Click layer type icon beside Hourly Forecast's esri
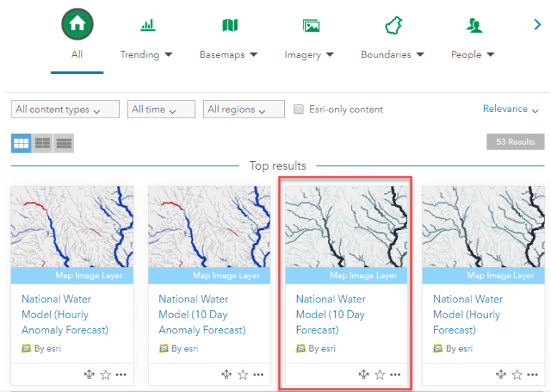This screenshot has height=392, width=551. [438, 348]
